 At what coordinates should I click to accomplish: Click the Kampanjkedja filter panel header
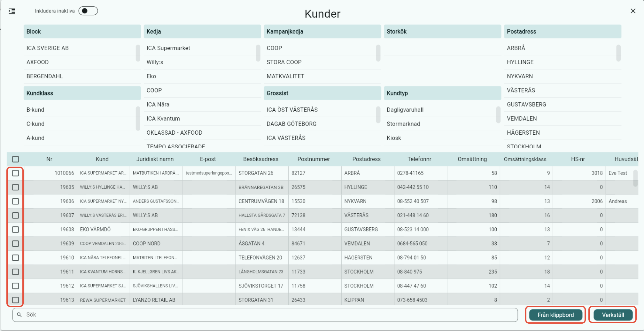click(x=322, y=31)
